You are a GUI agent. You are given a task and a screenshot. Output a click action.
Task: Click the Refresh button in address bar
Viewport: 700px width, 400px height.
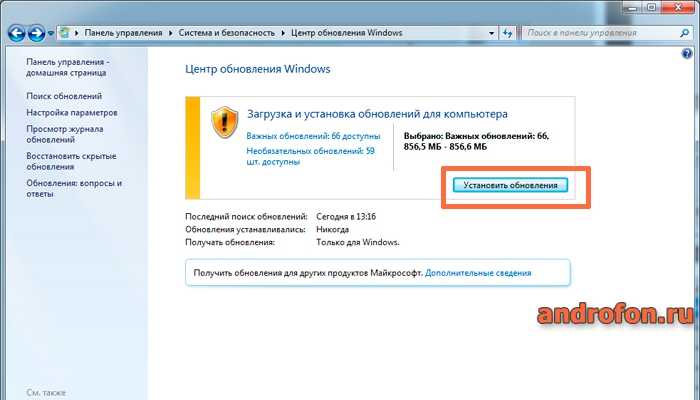tap(507, 33)
